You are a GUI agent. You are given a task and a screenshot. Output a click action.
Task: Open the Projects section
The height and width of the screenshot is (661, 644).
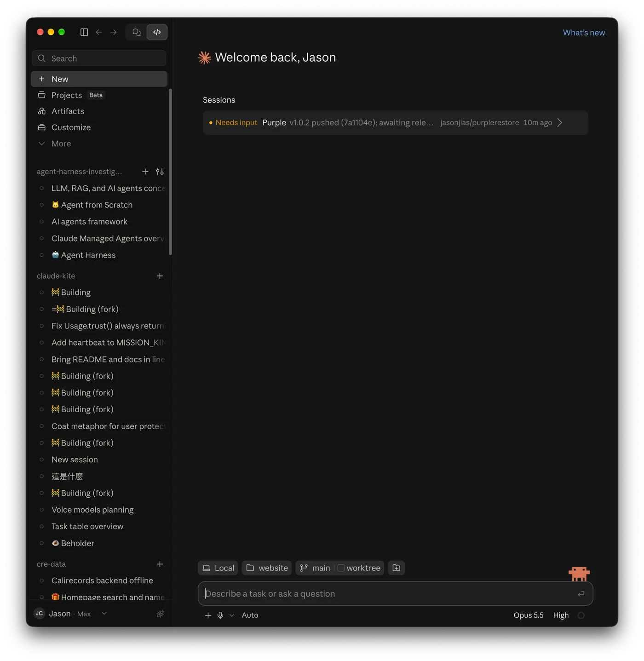(x=99, y=95)
